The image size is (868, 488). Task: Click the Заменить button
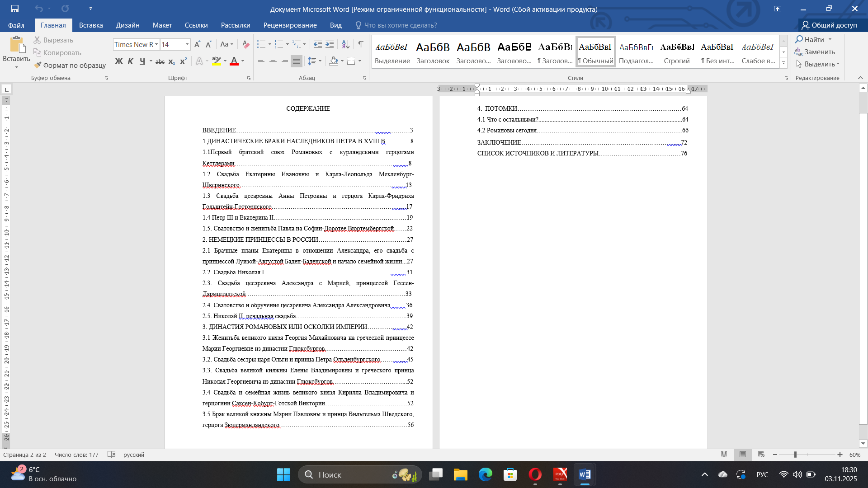point(815,52)
